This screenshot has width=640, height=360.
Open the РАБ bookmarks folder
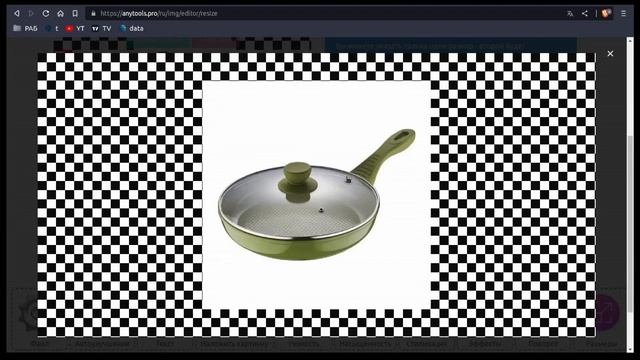coord(25,29)
